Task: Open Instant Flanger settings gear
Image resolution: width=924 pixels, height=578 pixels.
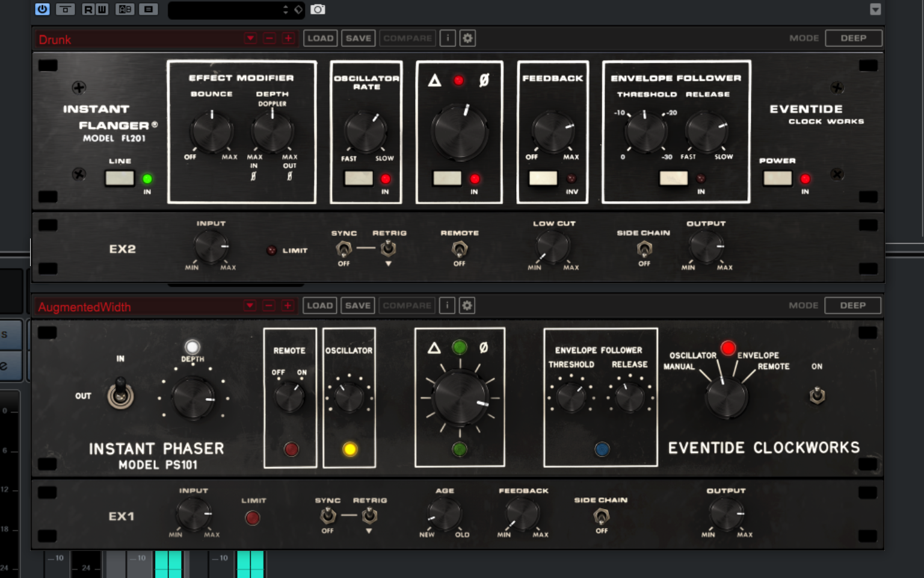Action: coord(467,39)
